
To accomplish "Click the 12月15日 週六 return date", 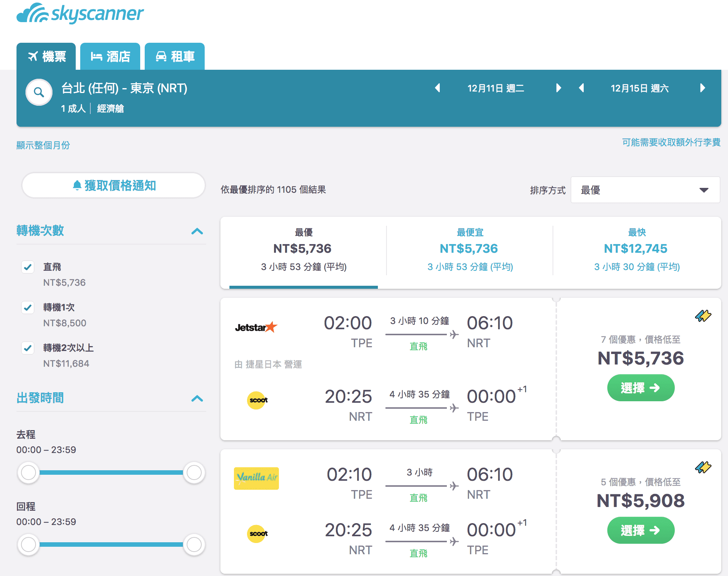I will 640,88.
